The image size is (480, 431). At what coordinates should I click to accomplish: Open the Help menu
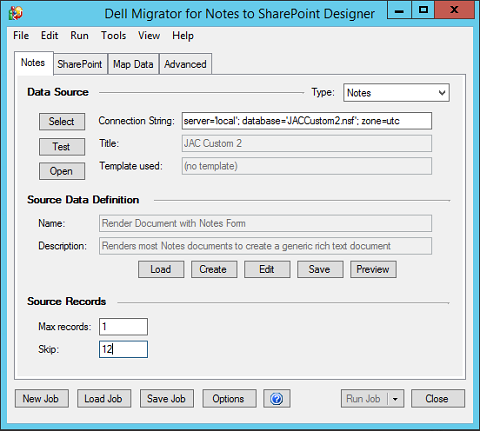183,35
